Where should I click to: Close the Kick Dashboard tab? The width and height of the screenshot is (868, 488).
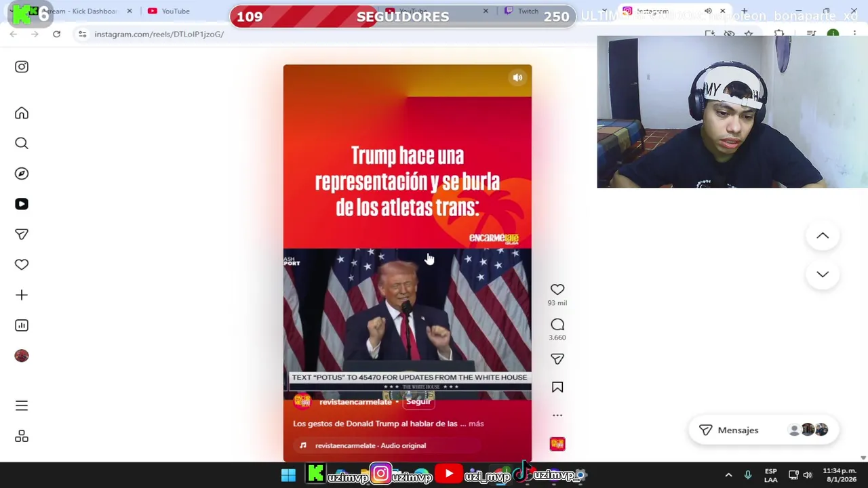(130, 11)
